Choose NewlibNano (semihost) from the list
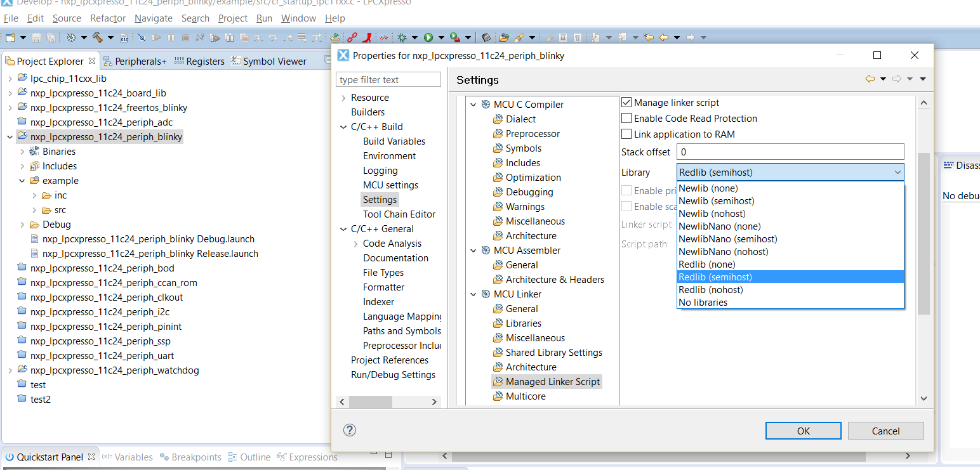Viewport: 980px width, 470px height. click(x=790, y=238)
